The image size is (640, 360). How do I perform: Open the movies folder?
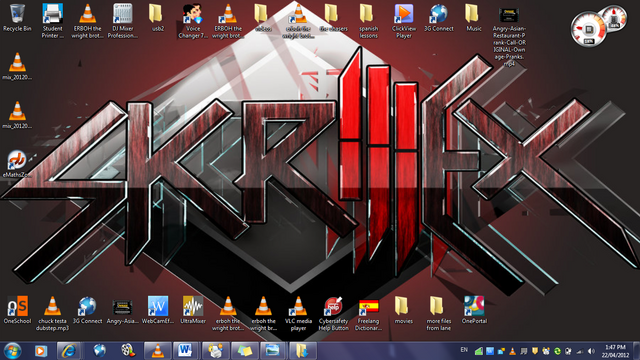point(403,310)
